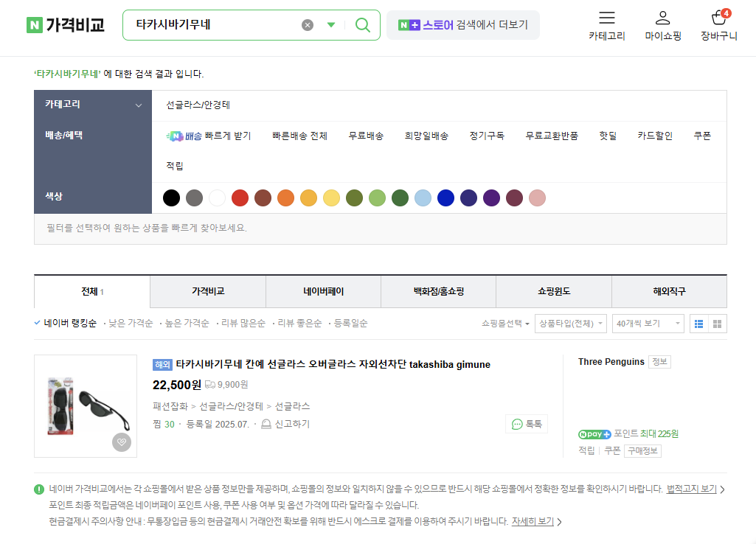The image size is (756, 544).
Task: Open the sunglasses product thumbnail
Action: coord(86,406)
